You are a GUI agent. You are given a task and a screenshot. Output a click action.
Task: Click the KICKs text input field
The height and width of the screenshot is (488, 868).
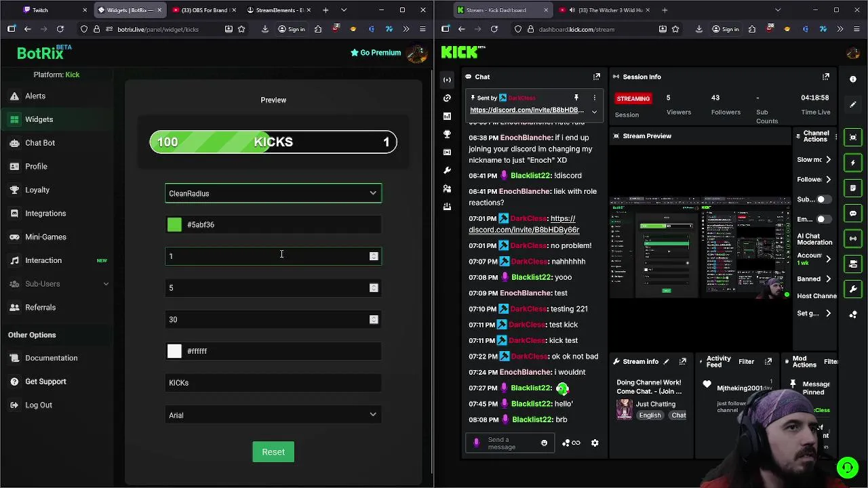[x=273, y=383]
